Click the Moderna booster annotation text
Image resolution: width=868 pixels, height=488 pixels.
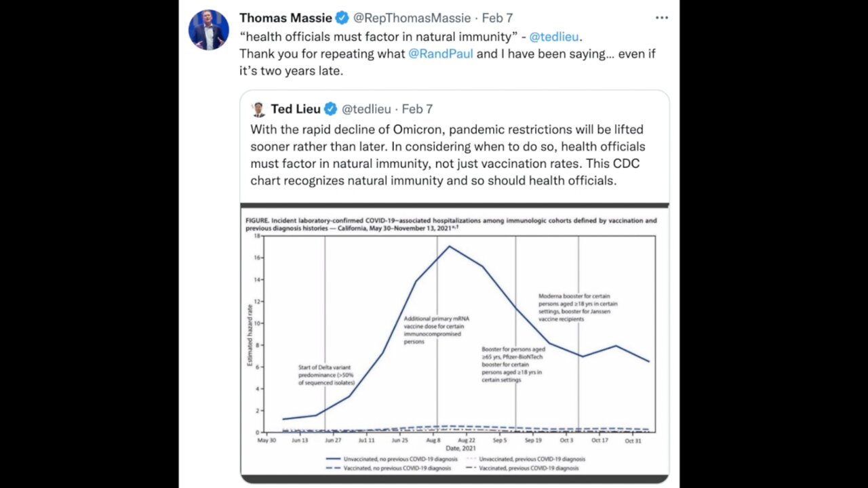click(x=578, y=307)
